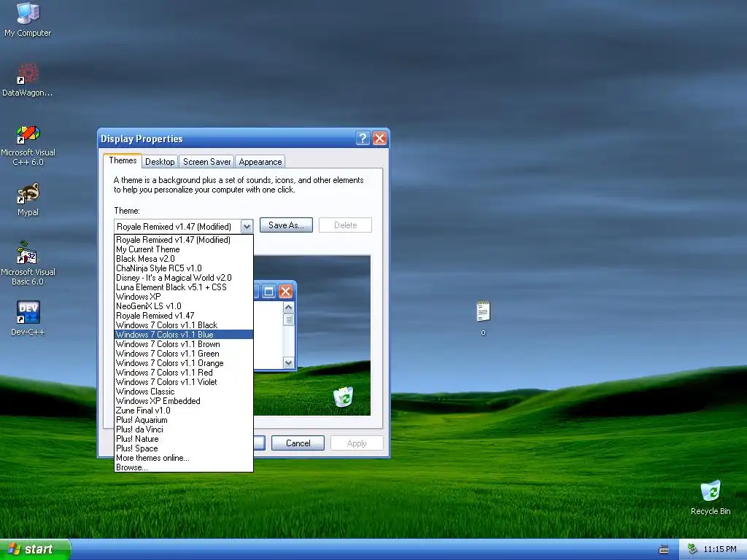
Task: Choose Luna Element Black v5.1 + CSS
Action: click(x=183, y=287)
